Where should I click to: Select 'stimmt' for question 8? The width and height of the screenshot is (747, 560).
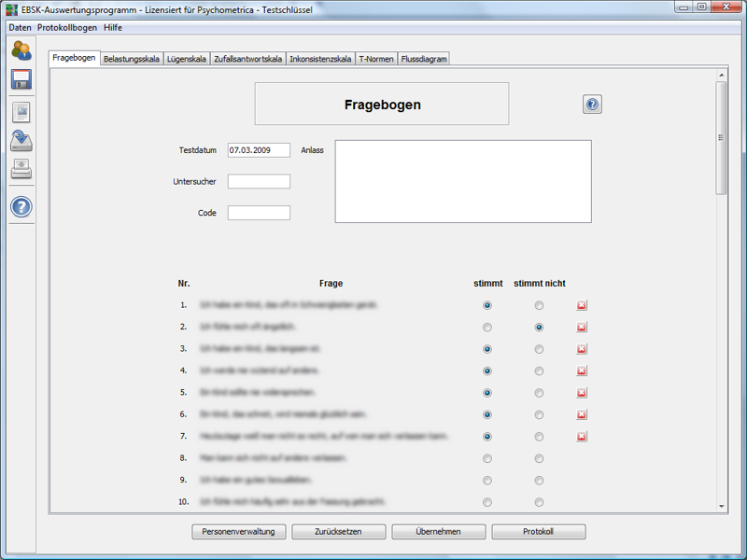(487, 458)
